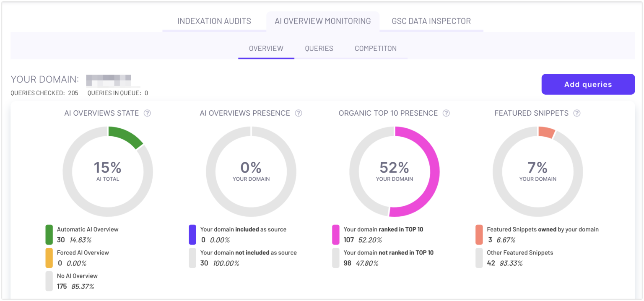Select the Overview sub-tab
Image resolution: width=644 pixels, height=301 pixels.
tap(266, 48)
